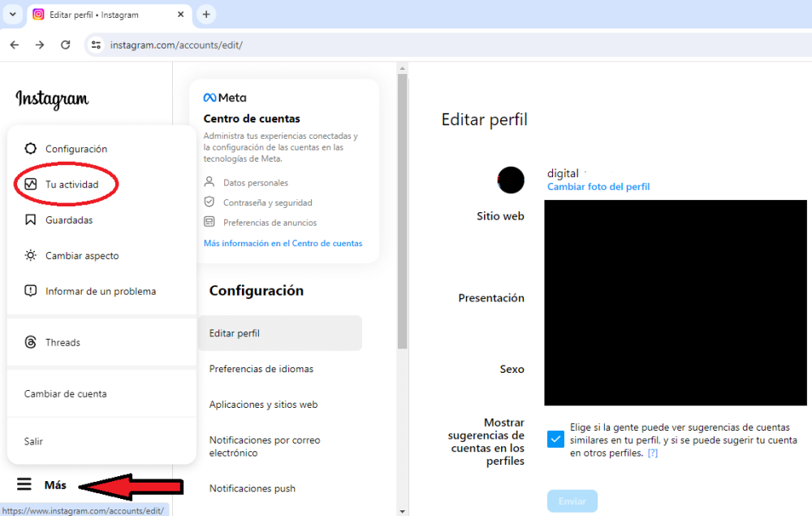Go back with the browser back arrow
Image resolution: width=812 pixels, height=516 pixels.
(15, 45)
